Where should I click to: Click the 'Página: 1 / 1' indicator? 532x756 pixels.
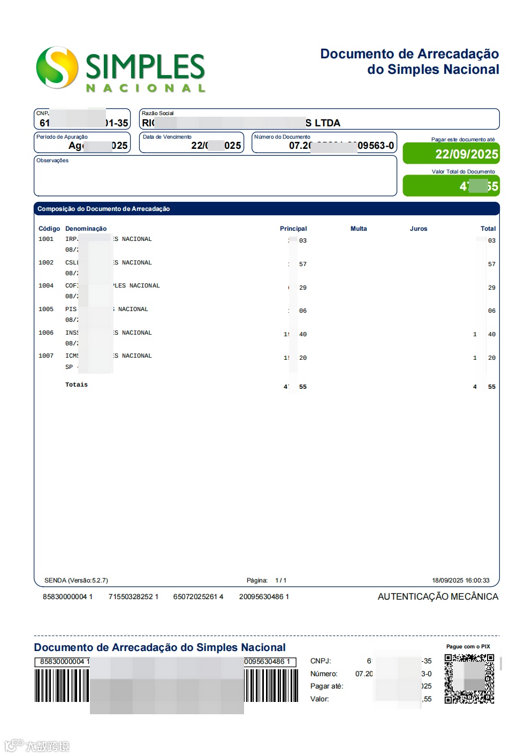coord(267,580)
